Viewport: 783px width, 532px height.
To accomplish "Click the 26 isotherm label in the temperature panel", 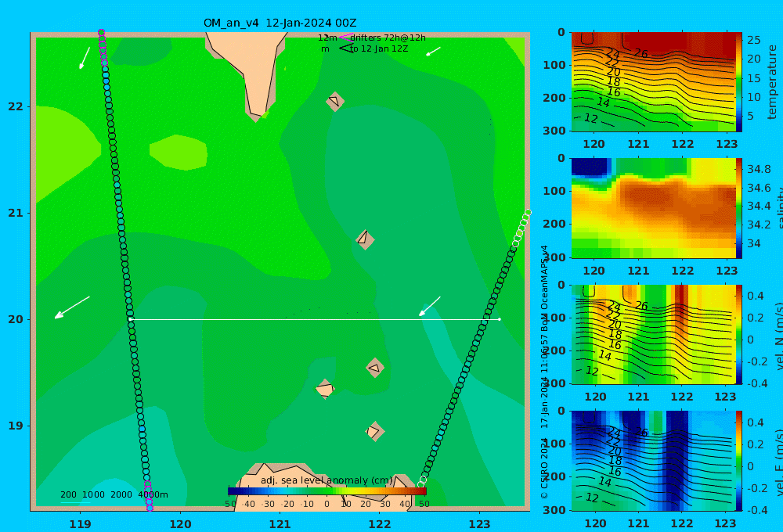I will click(641, 53).
